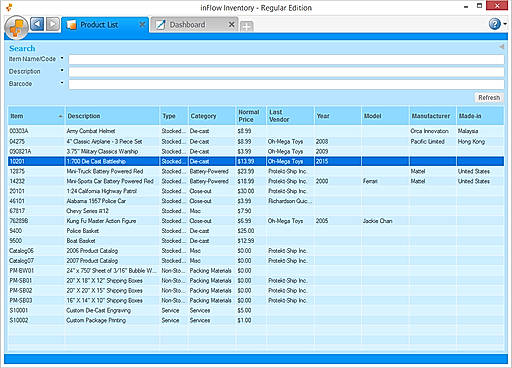The width and height of the screenshot is (512, 368).
Task: Sort by the Type column header
Action: click(174, 116)
